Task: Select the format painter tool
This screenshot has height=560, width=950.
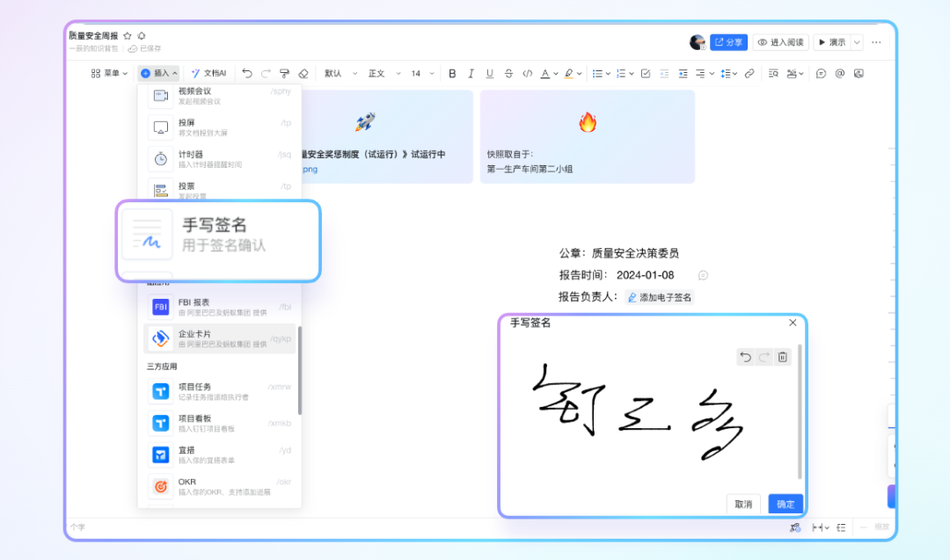Action: pos(284,73)
